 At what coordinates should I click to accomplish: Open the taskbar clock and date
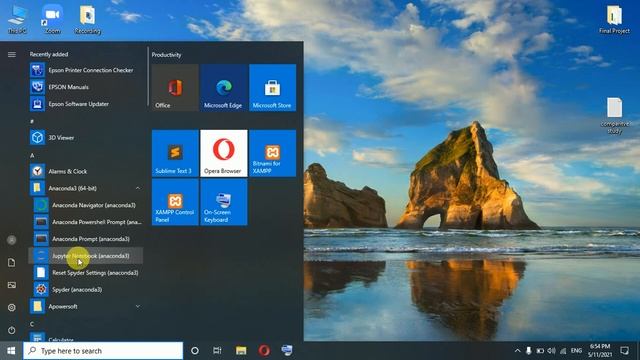(600, 351)
